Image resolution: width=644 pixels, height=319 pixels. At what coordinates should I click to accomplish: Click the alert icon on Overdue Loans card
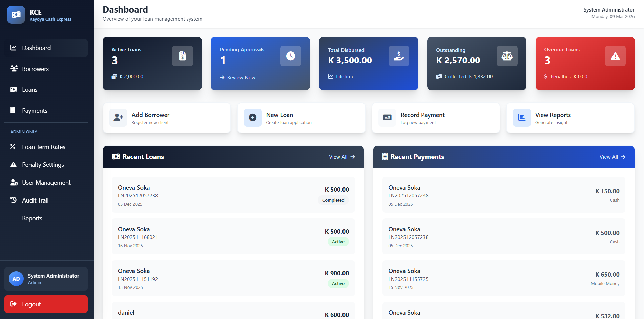[615, 56]
